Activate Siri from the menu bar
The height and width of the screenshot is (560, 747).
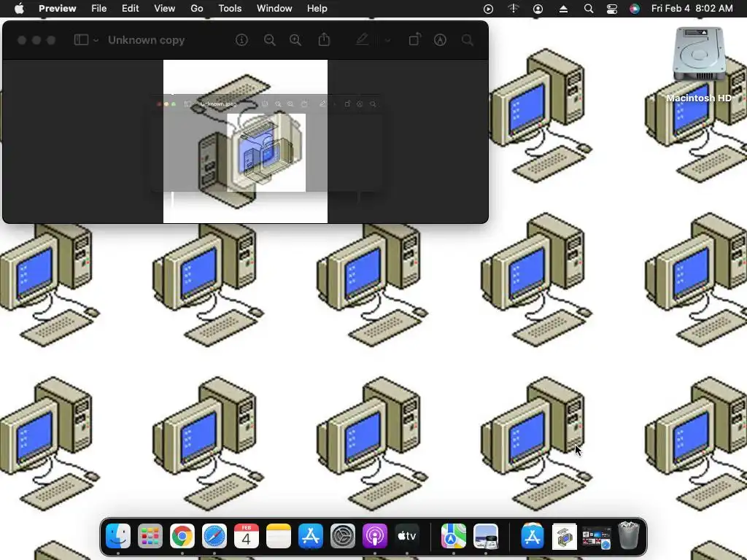click(x=635, y=9)
